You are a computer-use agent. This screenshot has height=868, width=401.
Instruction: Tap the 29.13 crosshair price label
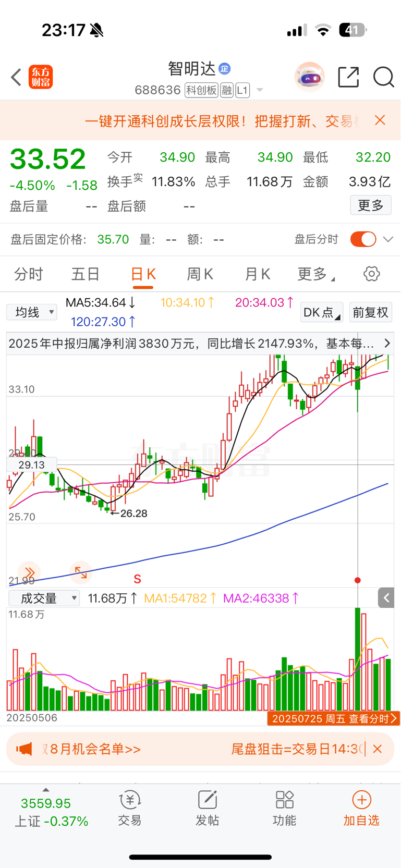click(x=32, y=464)
